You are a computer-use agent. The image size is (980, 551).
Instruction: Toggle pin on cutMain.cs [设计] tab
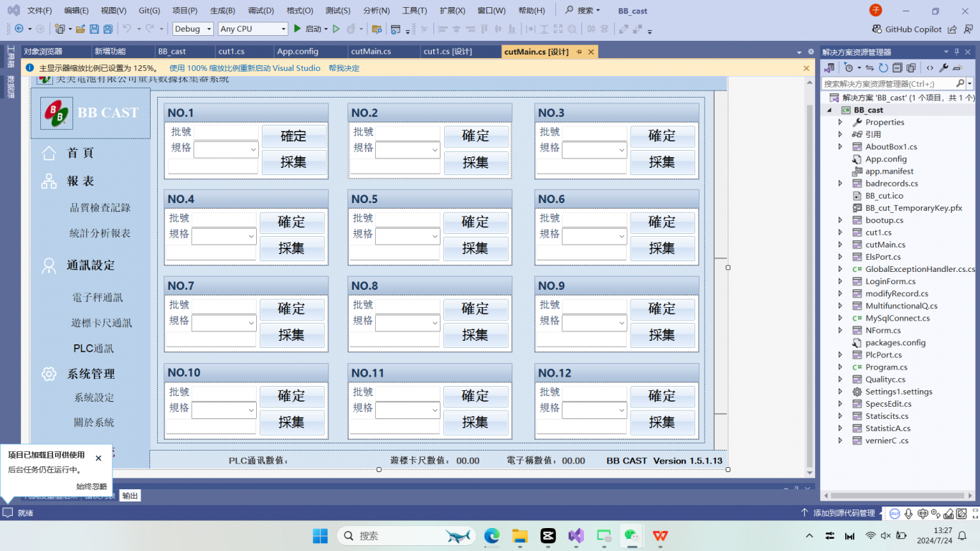pos(579,52)
